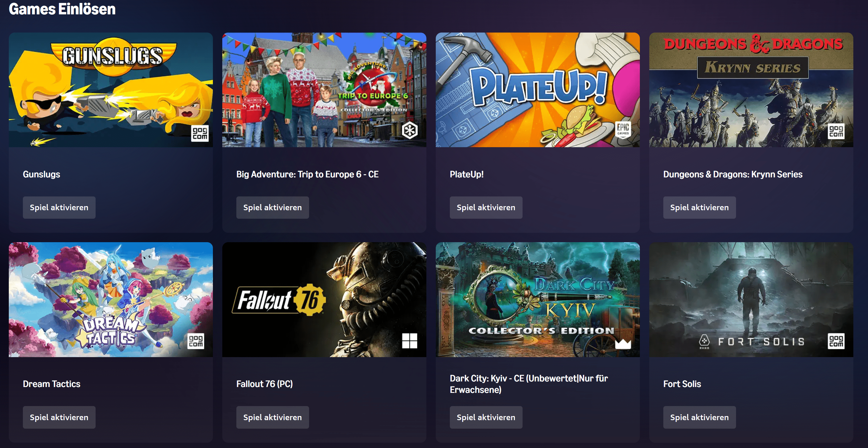The height and width of the screenshot is (448, 868).
Task: Open the Fallout 76 cover image
Action: point(324,299)
